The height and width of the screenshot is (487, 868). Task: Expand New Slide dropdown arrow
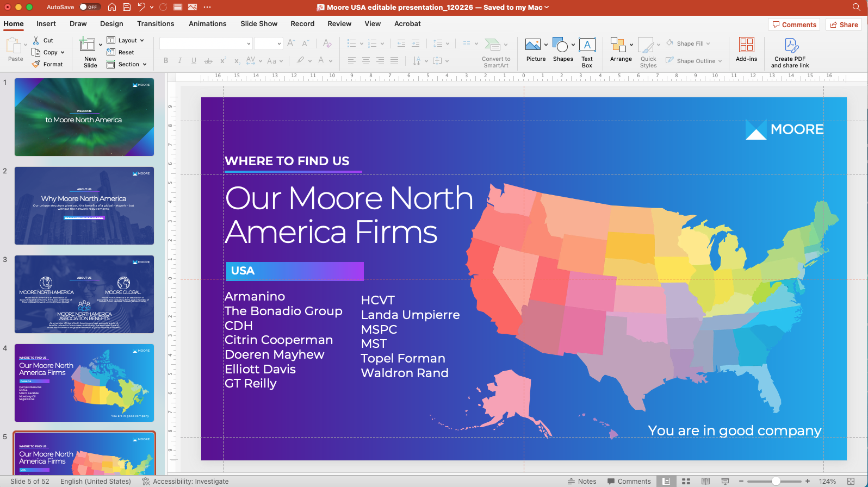point(101,45)
